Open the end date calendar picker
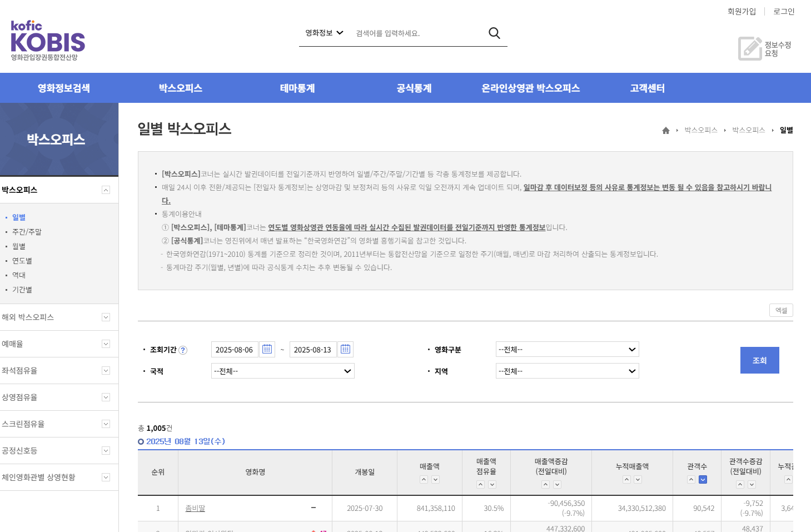The image size is (811, 532). pos(345,349)
